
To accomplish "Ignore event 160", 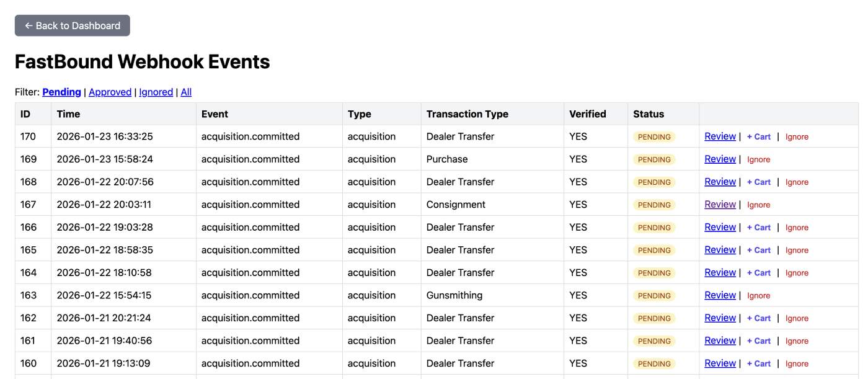I will pyautogui.click(x=797, y=363).
